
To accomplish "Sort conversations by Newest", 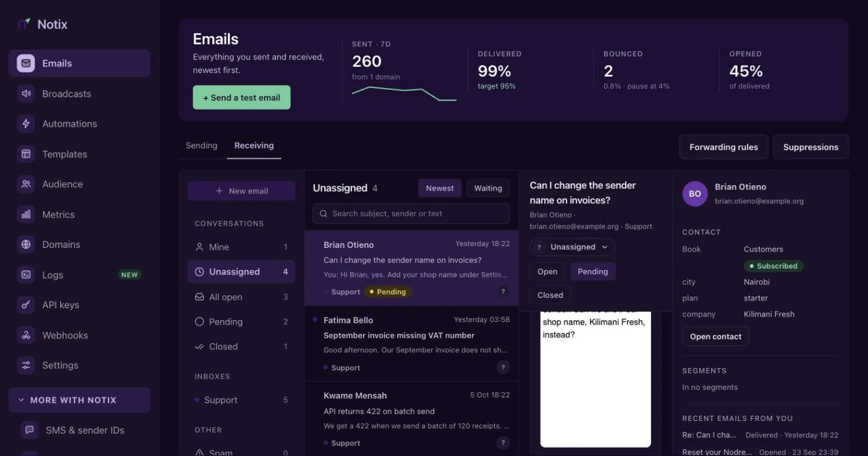I will (440, 188).
